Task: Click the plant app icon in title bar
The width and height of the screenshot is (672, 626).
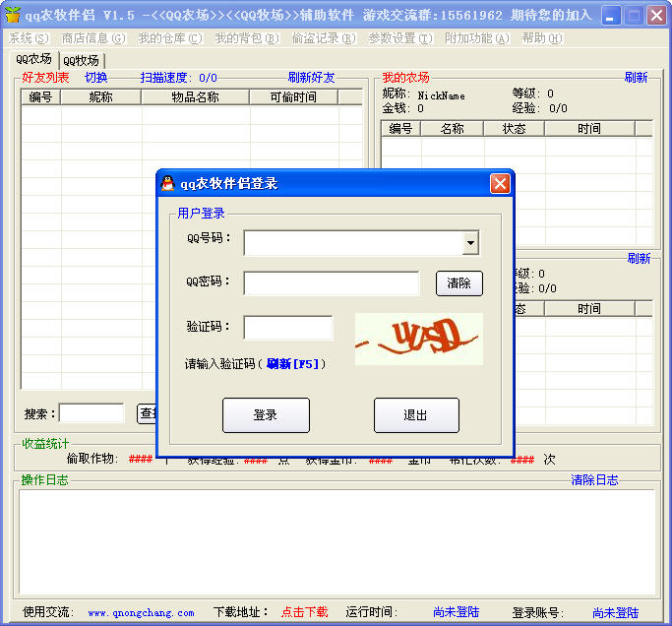Action: click(x=13, y=15)
